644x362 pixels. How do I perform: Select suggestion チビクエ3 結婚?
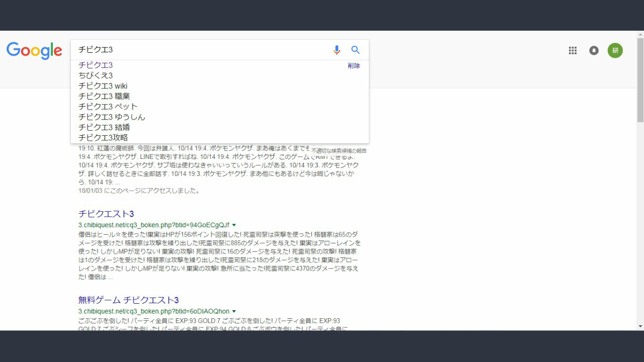pyautogui.click(x=104, y=127)
